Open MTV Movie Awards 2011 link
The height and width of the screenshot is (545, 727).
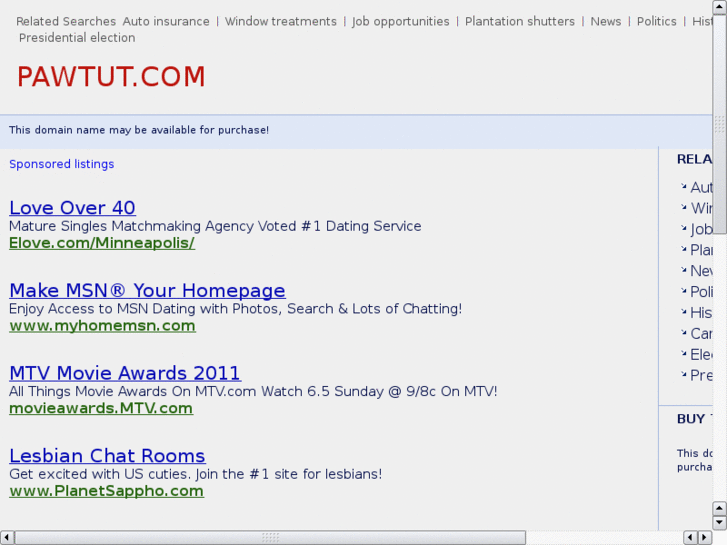pyautogui.click(x=125, y=373)
